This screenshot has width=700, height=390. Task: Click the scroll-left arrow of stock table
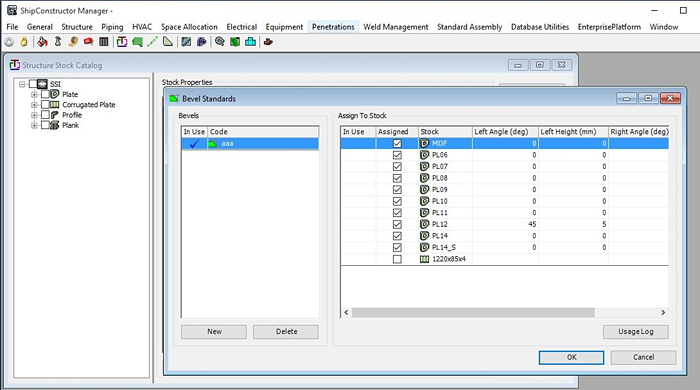(x=346, y=312)
